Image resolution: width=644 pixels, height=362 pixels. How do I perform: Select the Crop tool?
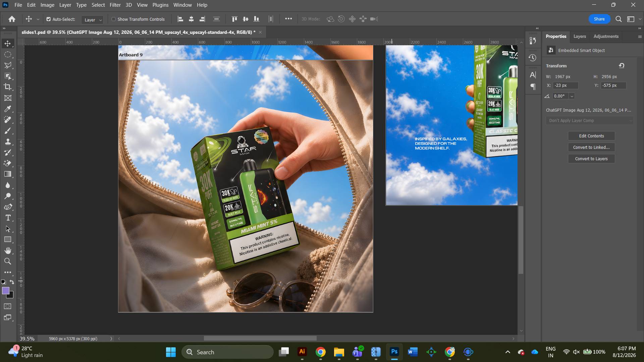coord(8,87)
